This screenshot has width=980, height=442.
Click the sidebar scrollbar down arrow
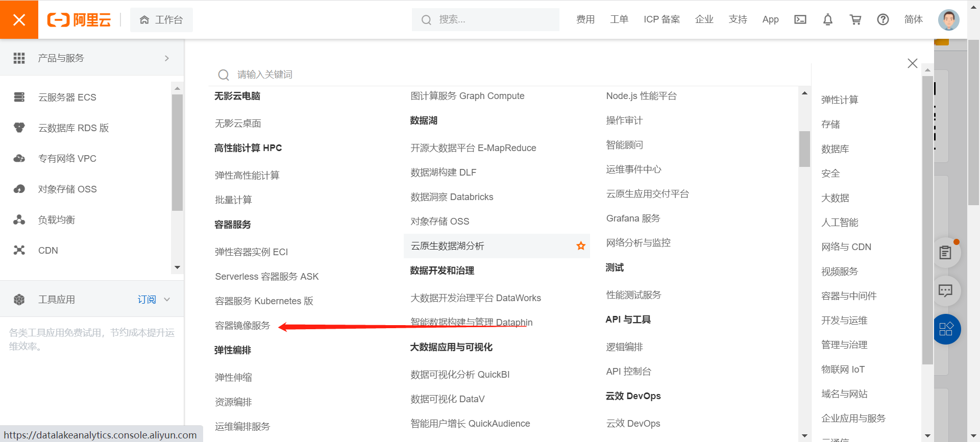click(177, 267)
